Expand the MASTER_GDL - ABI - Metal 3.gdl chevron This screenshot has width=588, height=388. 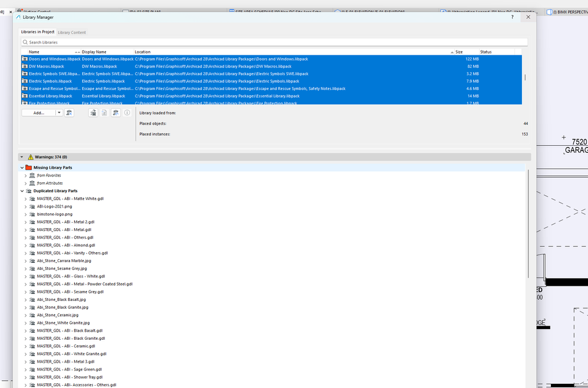click(x=25, y=362)
